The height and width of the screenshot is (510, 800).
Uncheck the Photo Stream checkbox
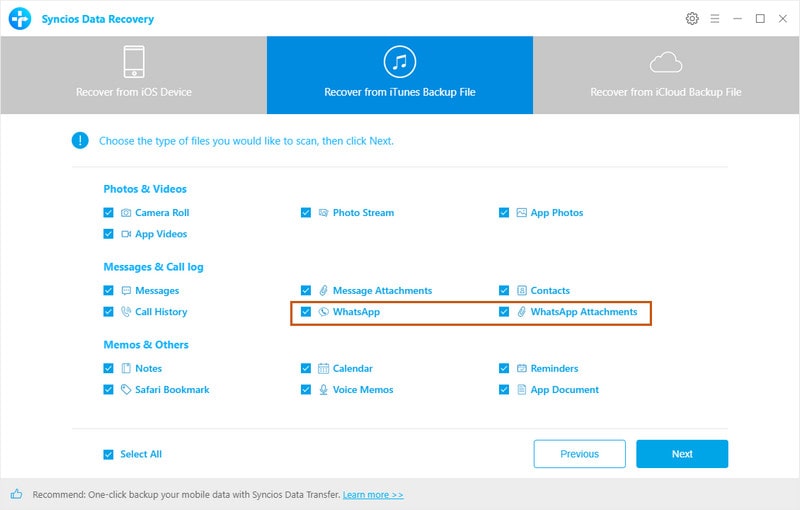pos(306,213)
